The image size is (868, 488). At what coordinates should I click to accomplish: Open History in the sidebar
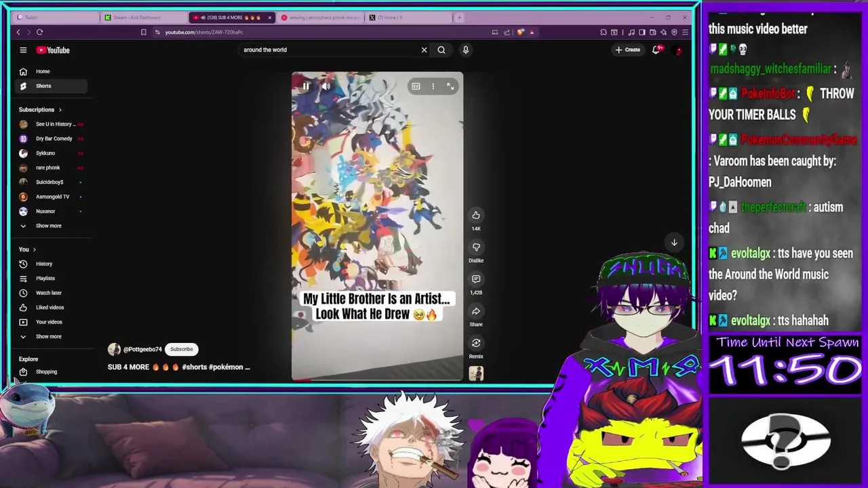tap(51, 264)
